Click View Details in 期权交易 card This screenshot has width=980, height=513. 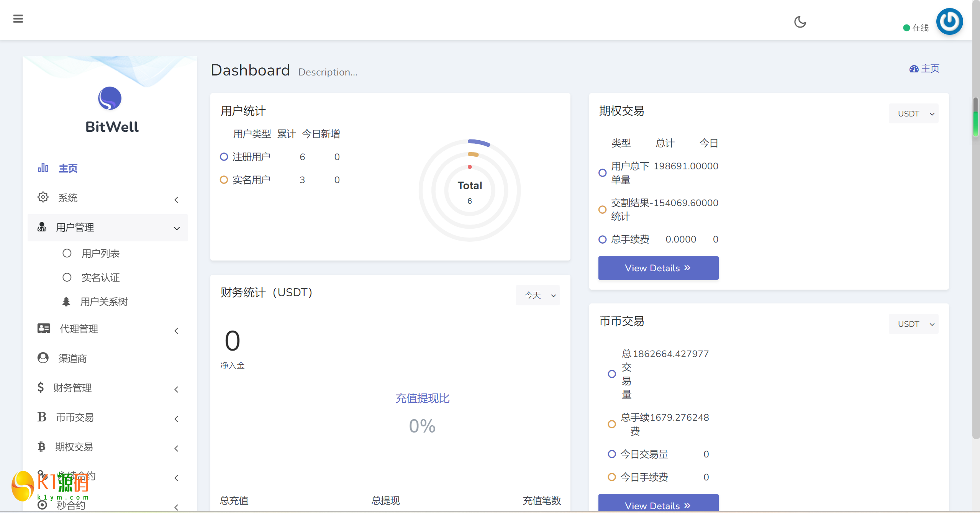658,268
